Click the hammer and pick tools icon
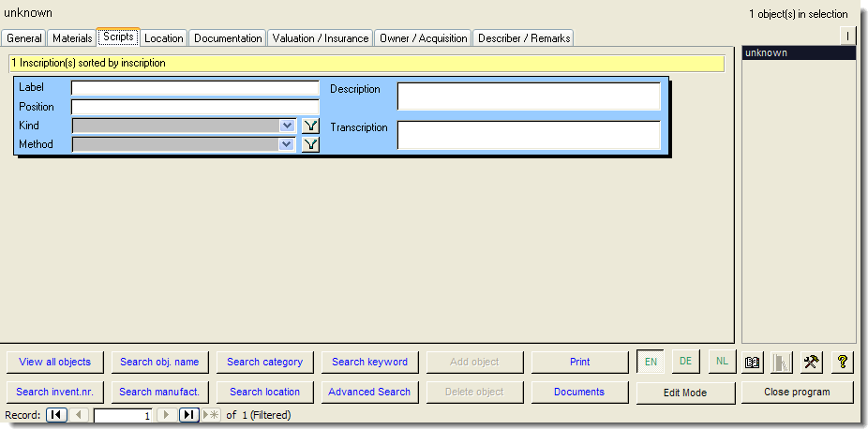 (x=812, y=362)
